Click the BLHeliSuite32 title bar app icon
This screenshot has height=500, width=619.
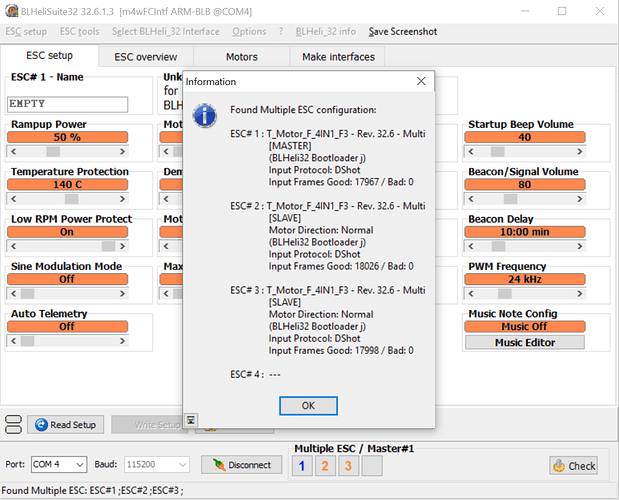pos(11,11)
